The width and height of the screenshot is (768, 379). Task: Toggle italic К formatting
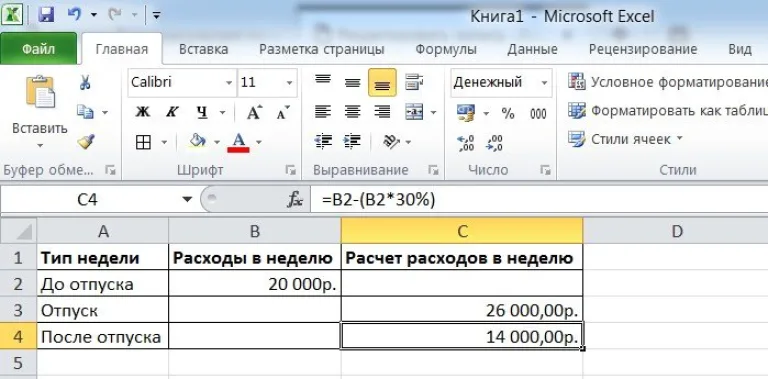(x=171, y=113)
